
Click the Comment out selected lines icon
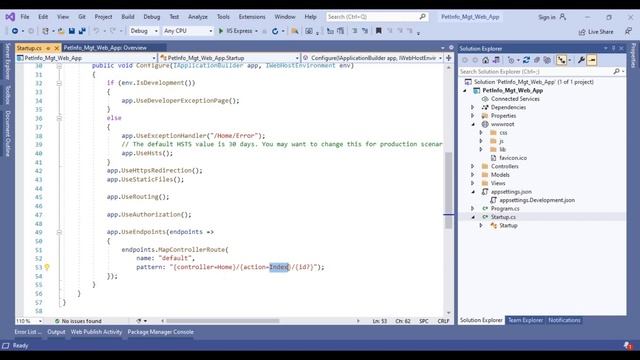click(x=355, y=31)
